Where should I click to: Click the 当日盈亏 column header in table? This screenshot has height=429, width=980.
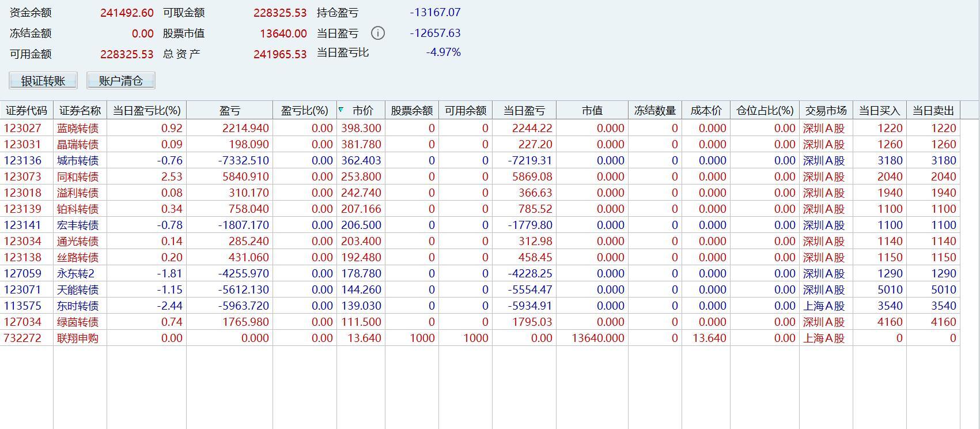(524, 110)
